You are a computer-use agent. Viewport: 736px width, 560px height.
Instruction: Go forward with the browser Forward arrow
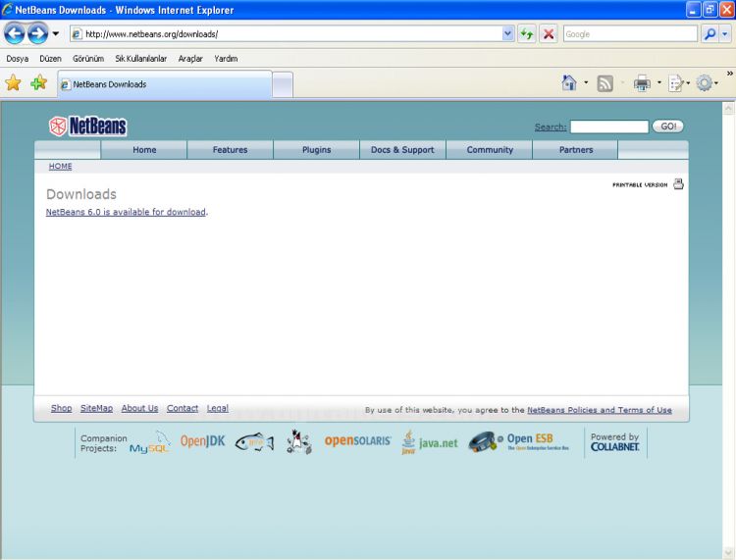pyautogui.click(x=37, y=33)
